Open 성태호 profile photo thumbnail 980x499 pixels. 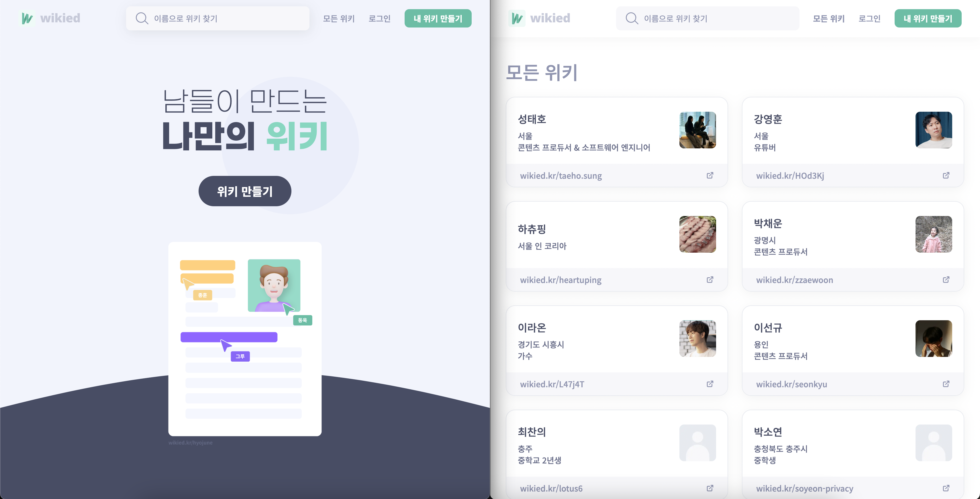(x=697, y=130)
